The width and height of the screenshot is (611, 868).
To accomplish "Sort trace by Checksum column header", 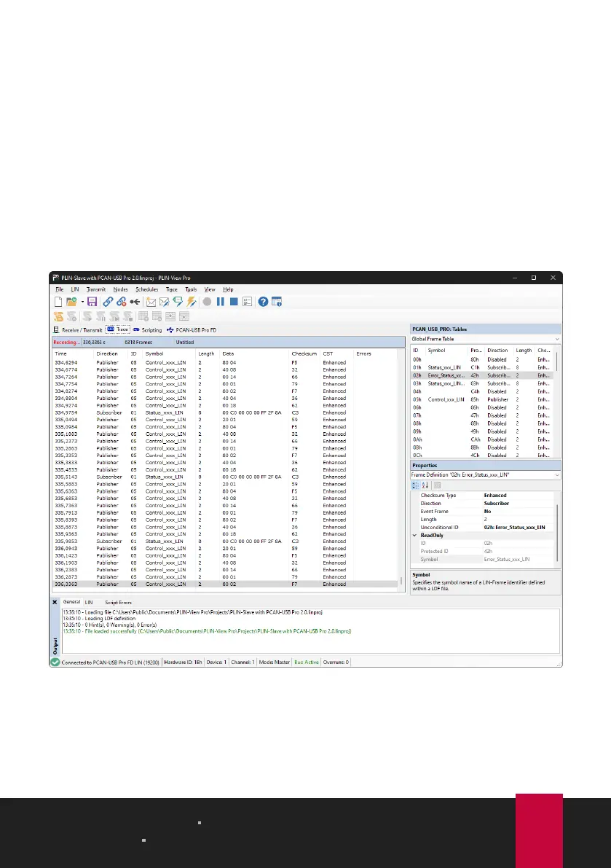I will (x=304, y=353).
